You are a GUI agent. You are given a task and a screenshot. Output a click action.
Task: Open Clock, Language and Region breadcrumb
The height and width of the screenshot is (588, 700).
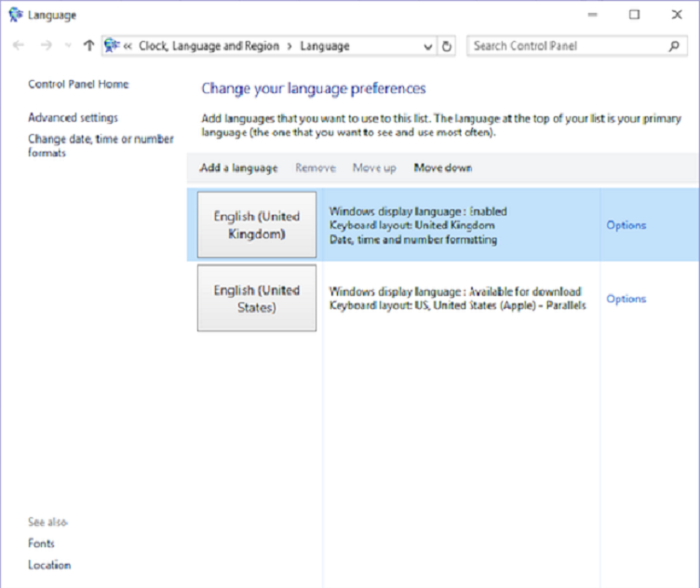[x=209, y=46]
